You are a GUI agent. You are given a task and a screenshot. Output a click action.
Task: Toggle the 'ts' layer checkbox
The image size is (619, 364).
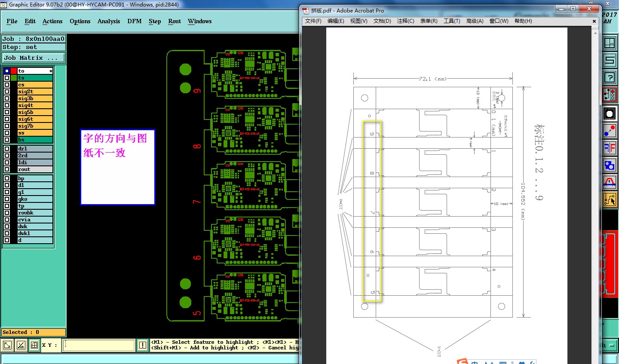7,78
